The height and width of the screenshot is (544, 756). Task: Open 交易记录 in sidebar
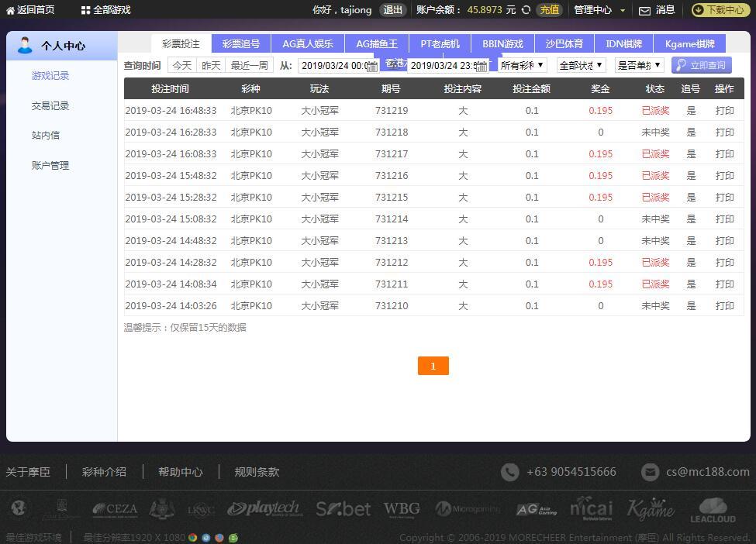click(50, 105)
